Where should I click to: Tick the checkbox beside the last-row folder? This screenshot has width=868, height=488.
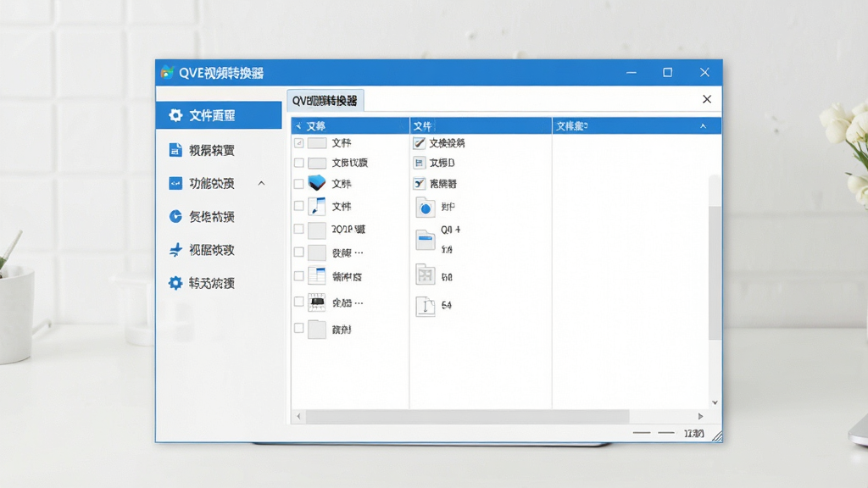pos(299,328)
